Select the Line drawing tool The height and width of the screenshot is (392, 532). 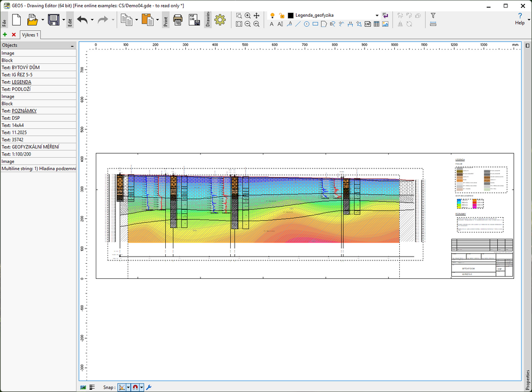(297, 25)
